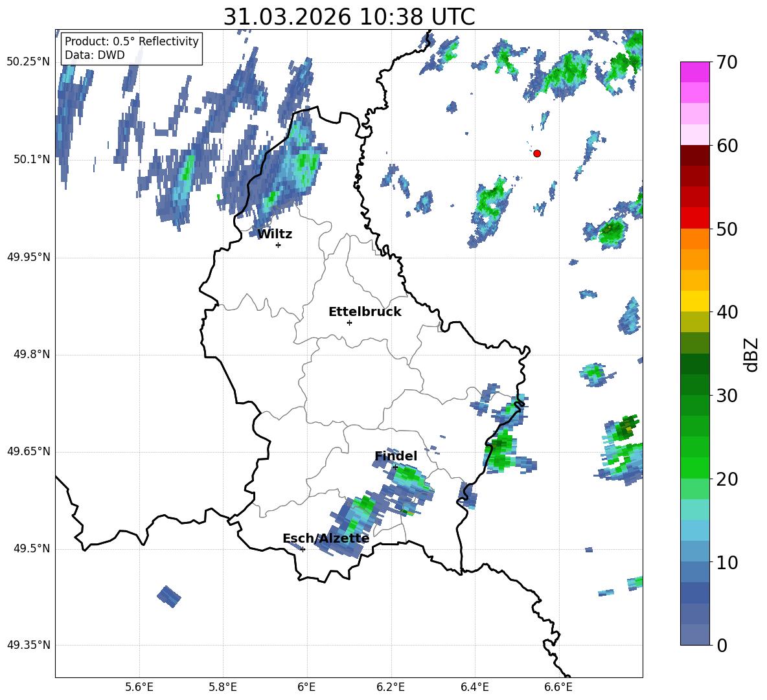The image size is (767, 700).
Task: Click the Findel location label
Action: click(x=396, y=456)
